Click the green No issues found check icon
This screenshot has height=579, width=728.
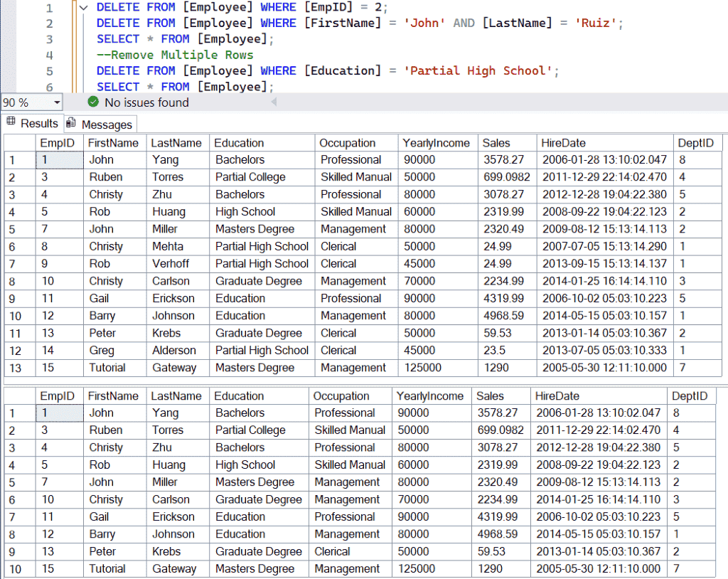tap(92, 102)
